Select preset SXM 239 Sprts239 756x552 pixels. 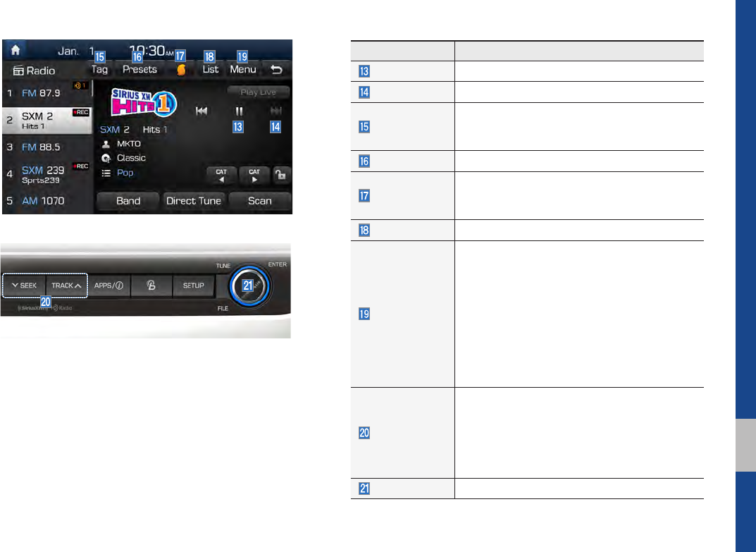coord(47,174)
